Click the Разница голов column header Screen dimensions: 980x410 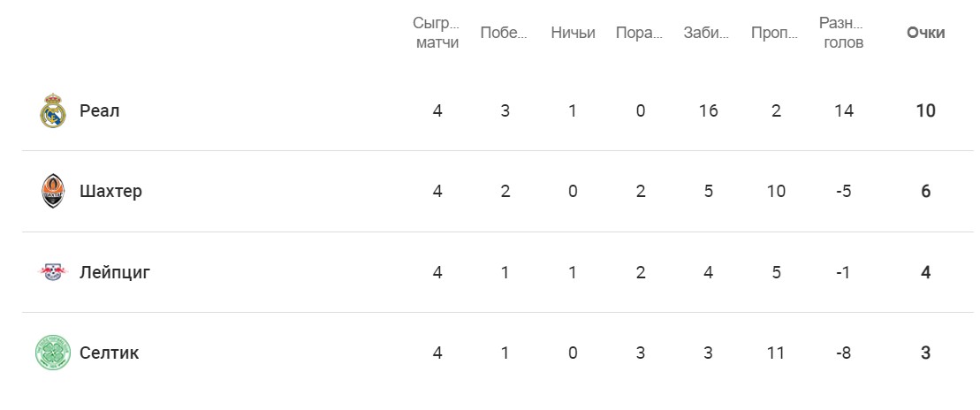tap(842, 33)
